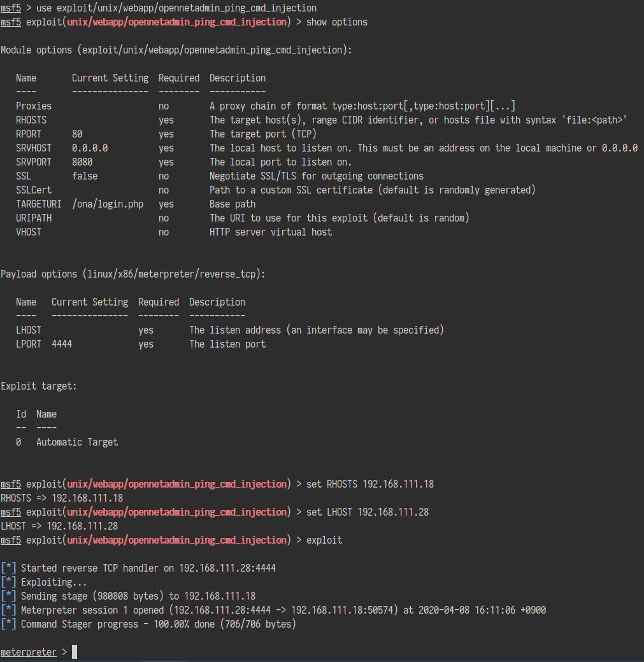Click the SSL setting 'false'
The height and width of the screenshot is (662, 644).
click(85, 176)
